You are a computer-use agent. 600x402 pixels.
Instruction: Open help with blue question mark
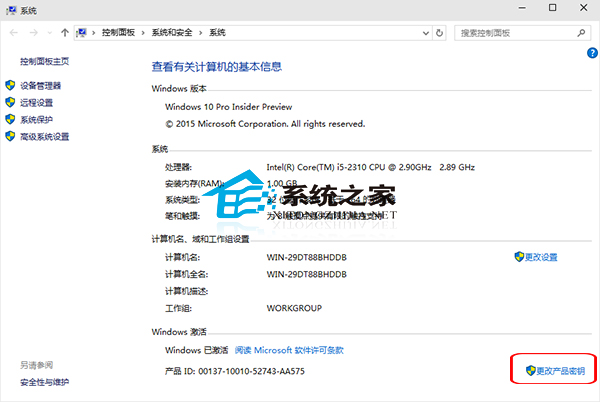[592, 53]
